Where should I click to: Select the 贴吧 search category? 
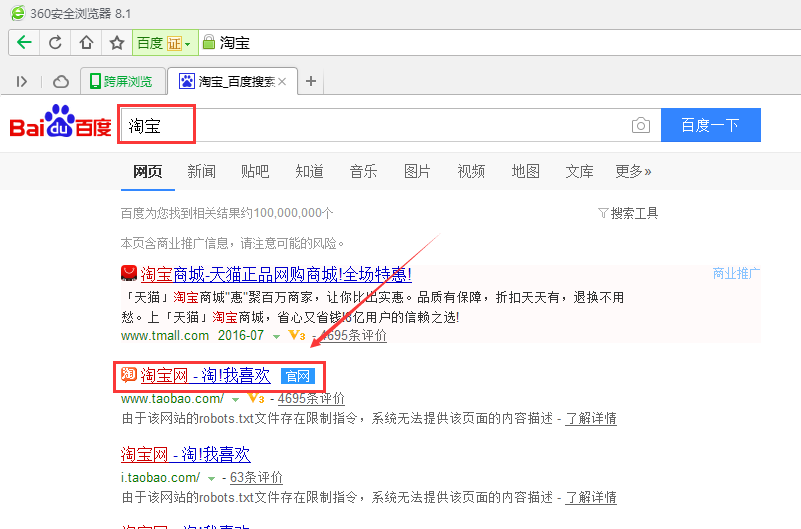point(255,172)
